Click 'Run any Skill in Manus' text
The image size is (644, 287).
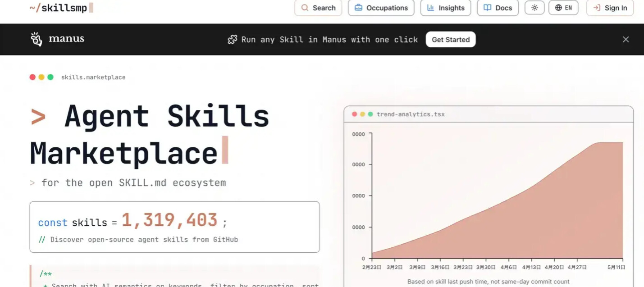coord(329,40)
